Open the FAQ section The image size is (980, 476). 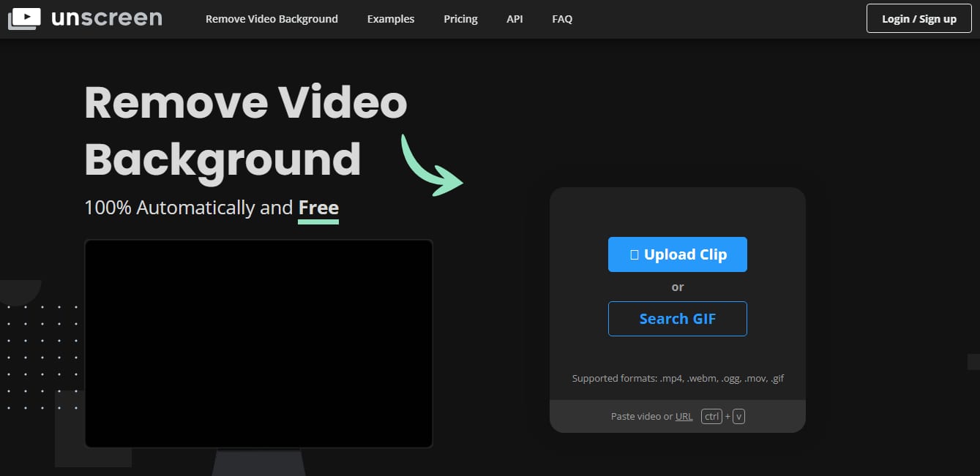(562, 19)
